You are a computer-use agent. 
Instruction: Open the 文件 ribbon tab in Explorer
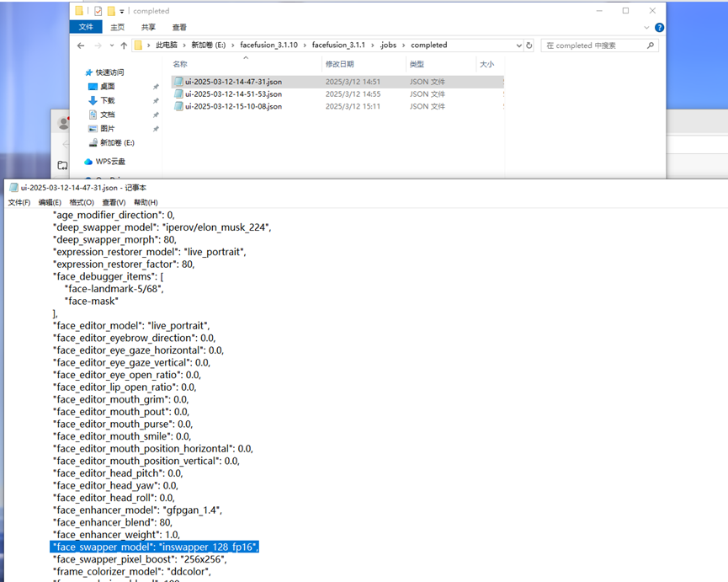86,27
